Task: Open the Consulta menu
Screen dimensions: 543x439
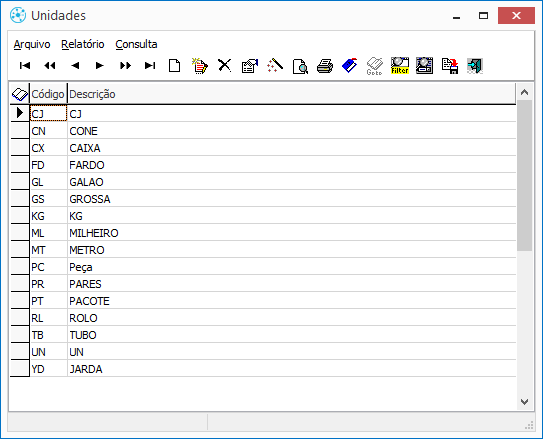Action: click(x=136, y=44)
